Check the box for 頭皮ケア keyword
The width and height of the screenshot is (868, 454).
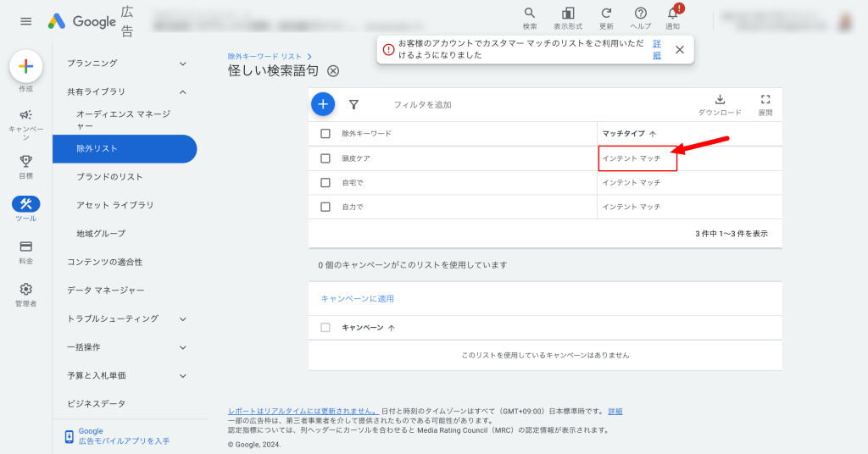point(325,158)
